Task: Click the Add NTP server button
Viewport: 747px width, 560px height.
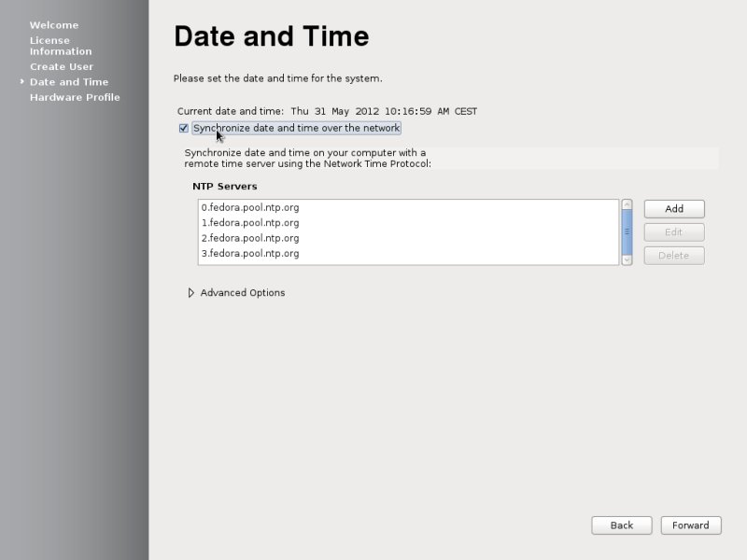Action: point(674,209)
